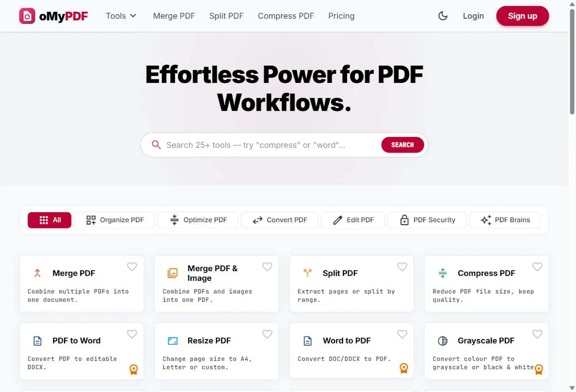The width and height of the screenshot is (576, 392).
Task: Favorite the Merge PDF card heart
Action: [132, 267]
